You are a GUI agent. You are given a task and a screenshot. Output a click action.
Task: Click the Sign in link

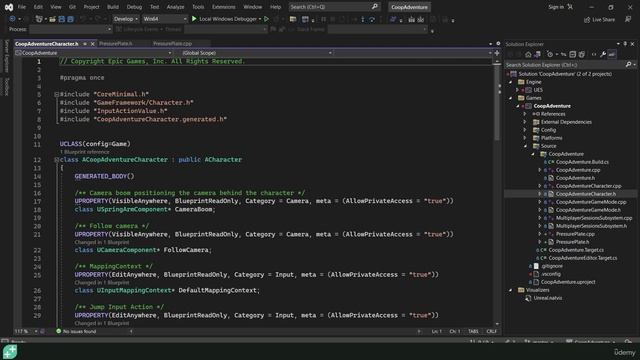[x=556, y=7]
